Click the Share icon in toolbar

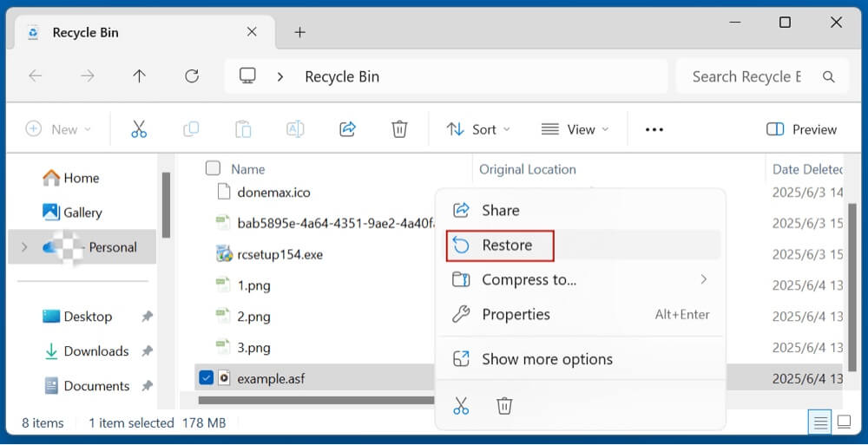(347, 129)
